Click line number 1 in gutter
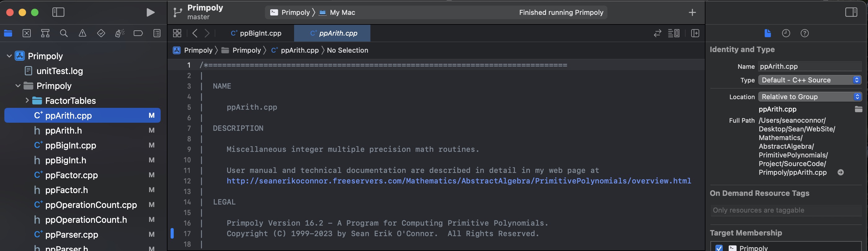 (x=189, y=65)
